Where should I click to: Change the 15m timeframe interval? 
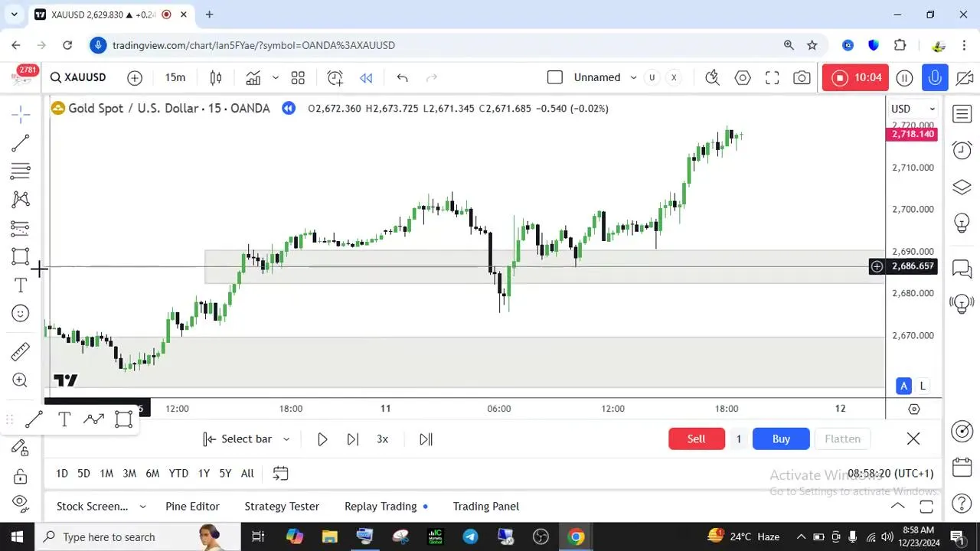tap(175, 77)
